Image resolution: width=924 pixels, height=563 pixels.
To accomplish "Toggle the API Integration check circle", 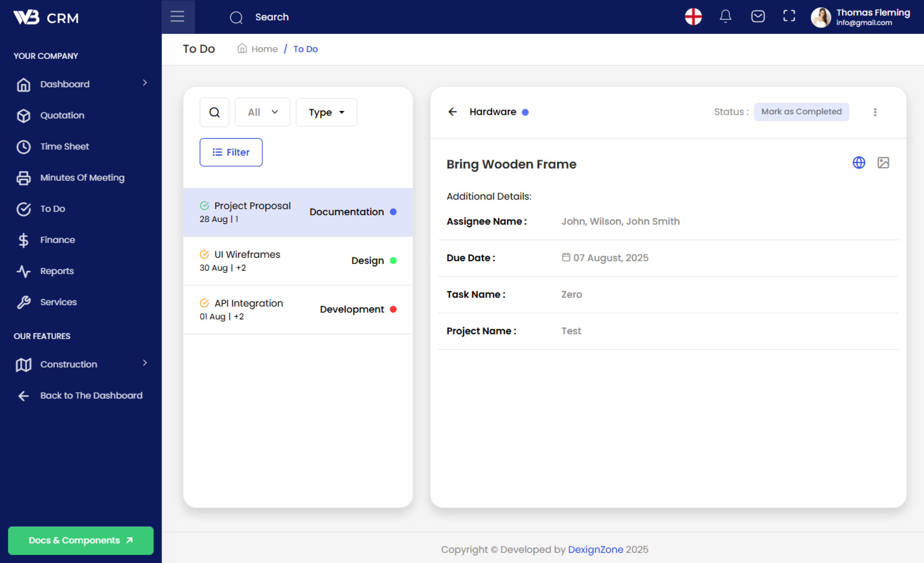I will click(x=204, y=303).
